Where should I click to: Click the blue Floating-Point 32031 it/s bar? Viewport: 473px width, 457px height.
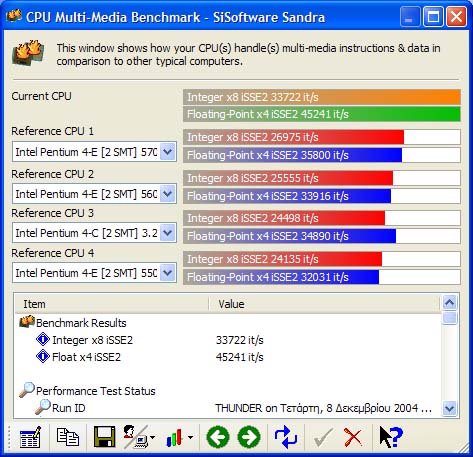tap(281, 277)
